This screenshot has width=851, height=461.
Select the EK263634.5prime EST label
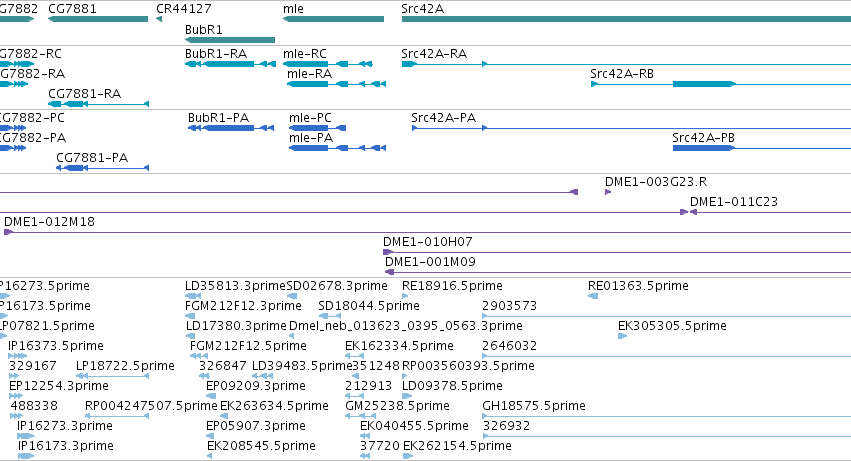274,407
